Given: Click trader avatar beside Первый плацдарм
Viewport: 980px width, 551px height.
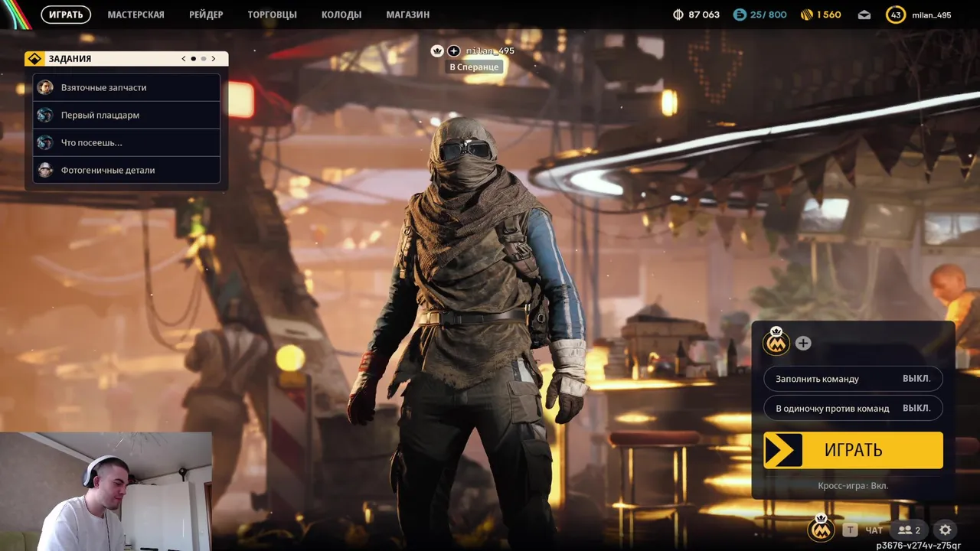Looking at the screenshot, I should [45, 115].
